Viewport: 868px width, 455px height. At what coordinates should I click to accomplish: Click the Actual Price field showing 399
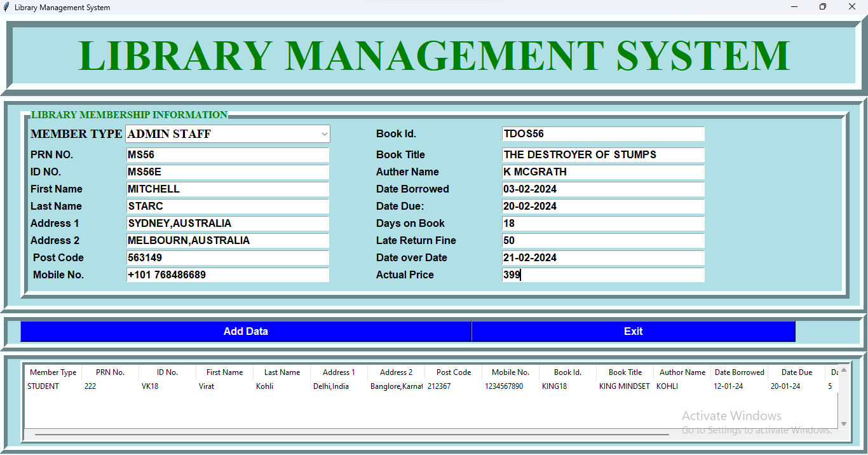[602, 275]
